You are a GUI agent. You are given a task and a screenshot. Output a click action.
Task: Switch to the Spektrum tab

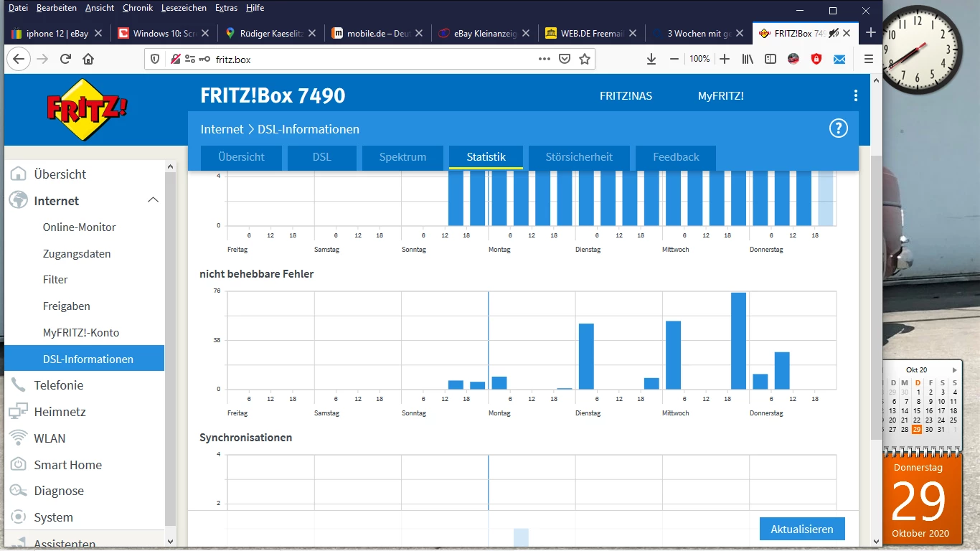(402, 157)
